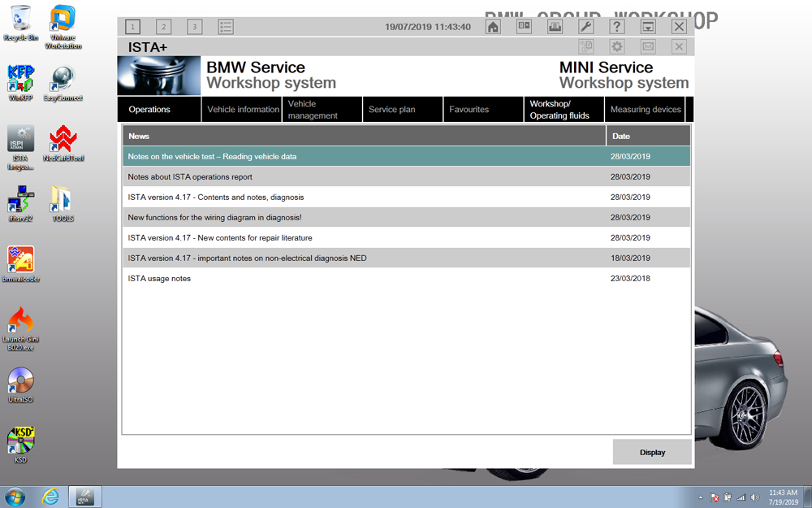Image resolution: width=812 pixels, height=508 pixels.
Task: Click the greyed-out gear icon
Action: [x=617, y=46]
